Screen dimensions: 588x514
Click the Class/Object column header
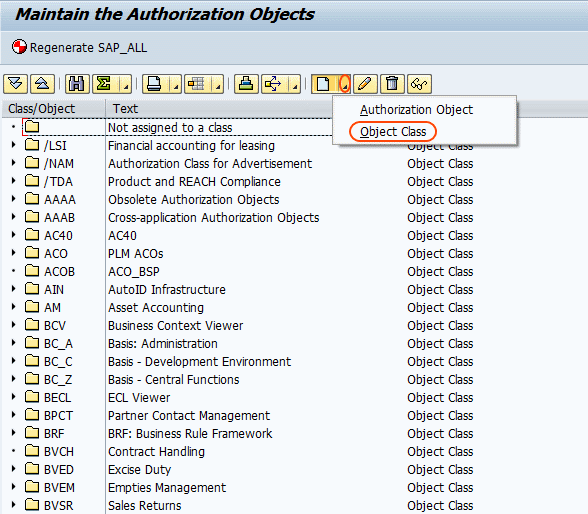(x=53, y=108)
